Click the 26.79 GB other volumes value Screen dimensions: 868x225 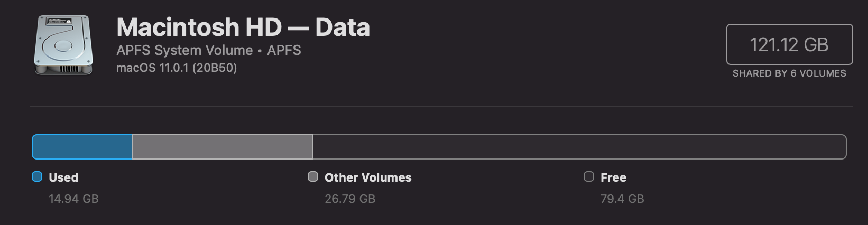click(350, 199)
